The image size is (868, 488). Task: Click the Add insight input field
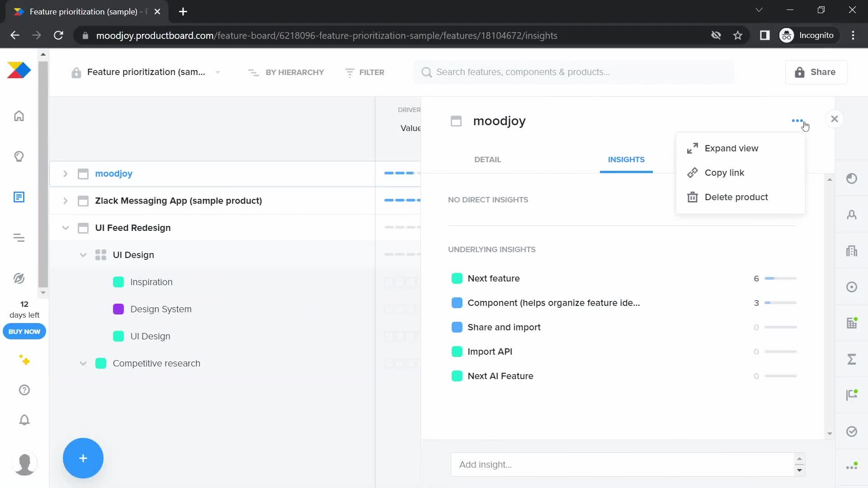pos(622,465)
